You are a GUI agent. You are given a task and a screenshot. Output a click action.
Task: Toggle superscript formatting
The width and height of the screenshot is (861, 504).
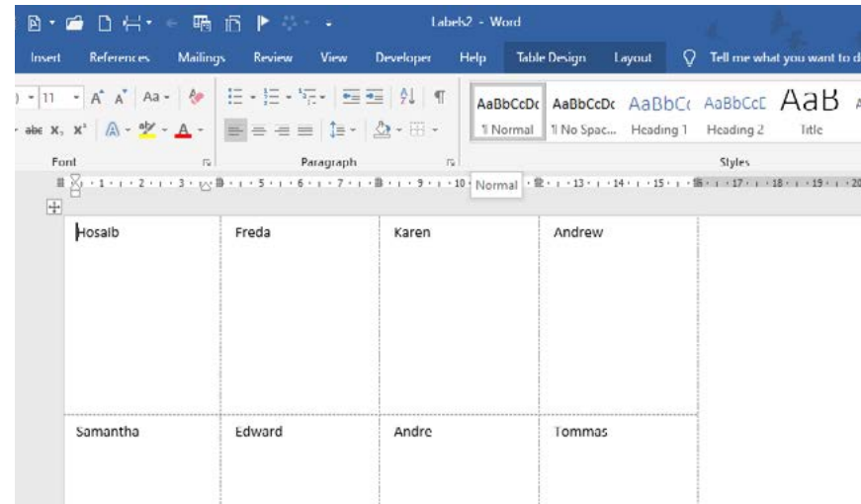tap(80, 129)
